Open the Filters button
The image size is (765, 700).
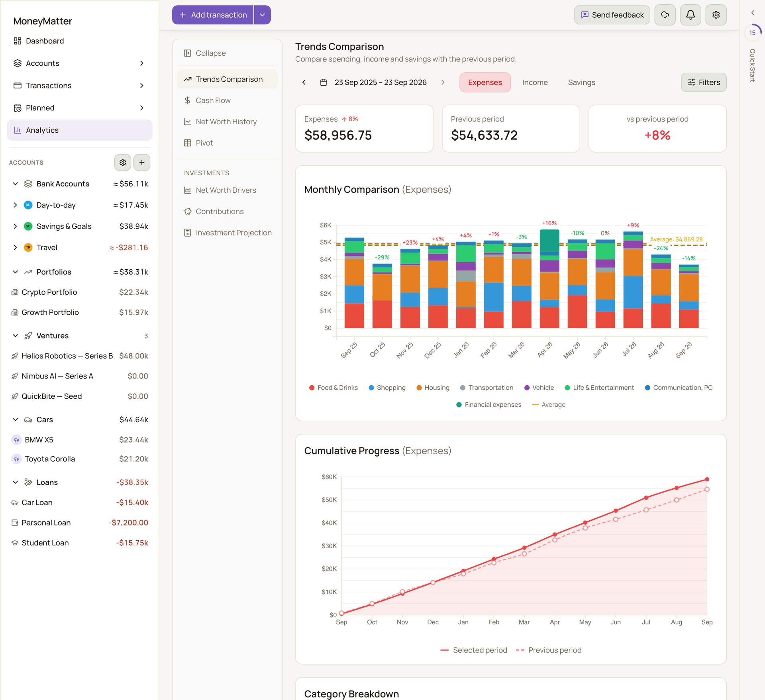coord(704,82)
